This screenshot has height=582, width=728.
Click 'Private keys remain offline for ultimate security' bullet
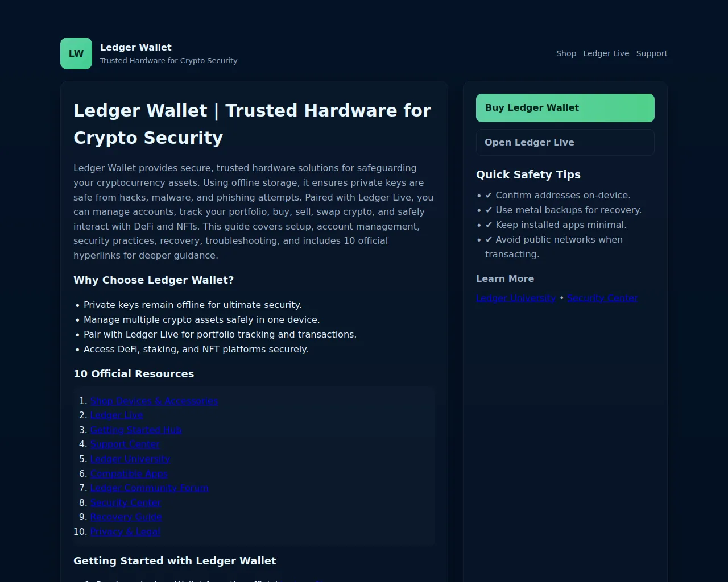tap(193, 305)
